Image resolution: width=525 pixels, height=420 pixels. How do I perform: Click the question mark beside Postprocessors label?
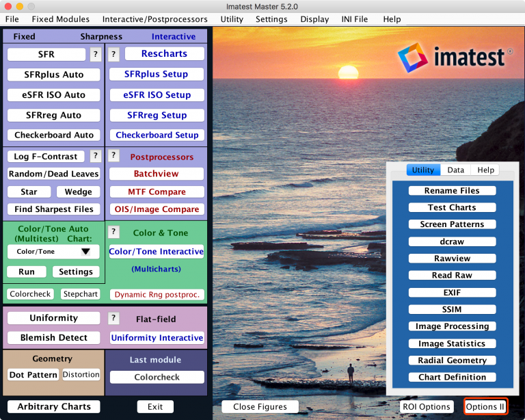tap(114, 156)
